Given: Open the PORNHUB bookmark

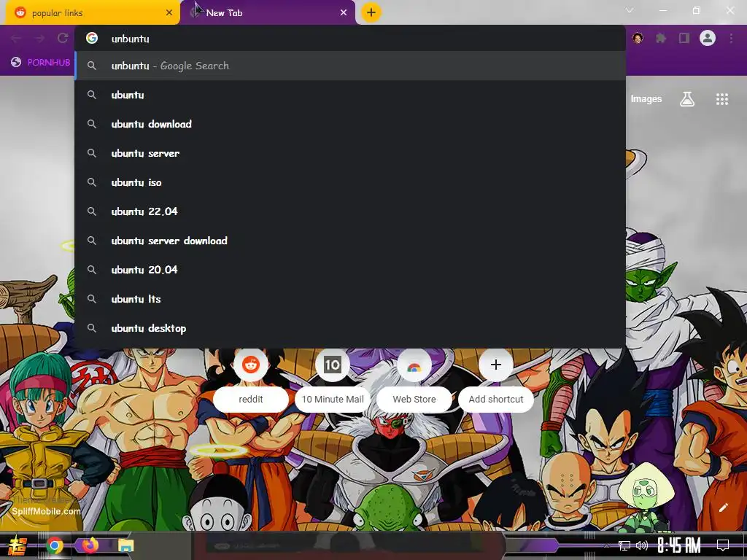Looking at the screenshot, I should pos(41,63).
